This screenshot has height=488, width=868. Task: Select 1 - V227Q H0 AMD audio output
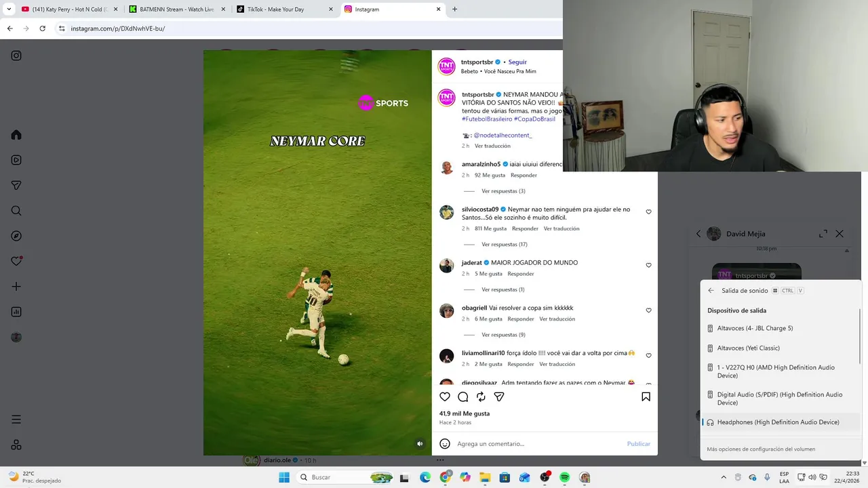781,371
